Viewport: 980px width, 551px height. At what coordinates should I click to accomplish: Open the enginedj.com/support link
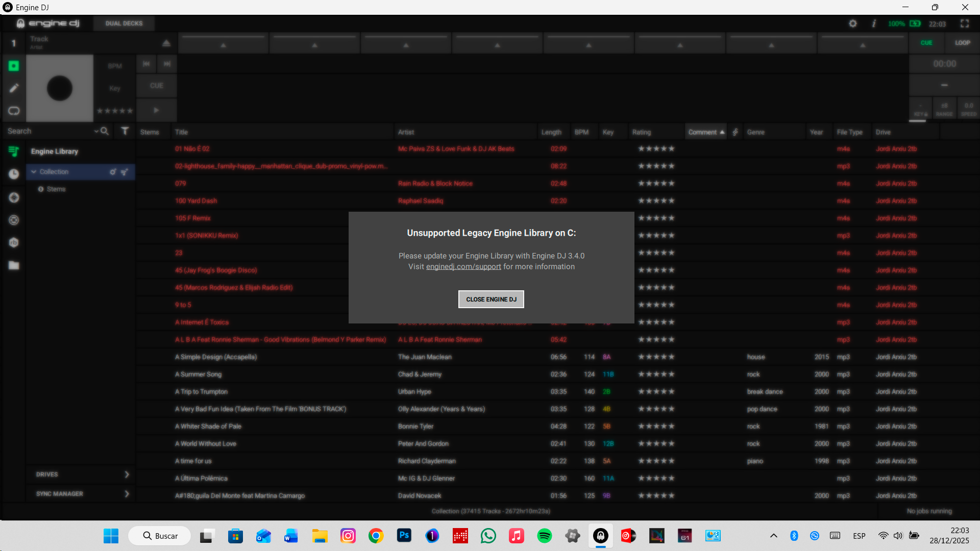tap(463, 267)
